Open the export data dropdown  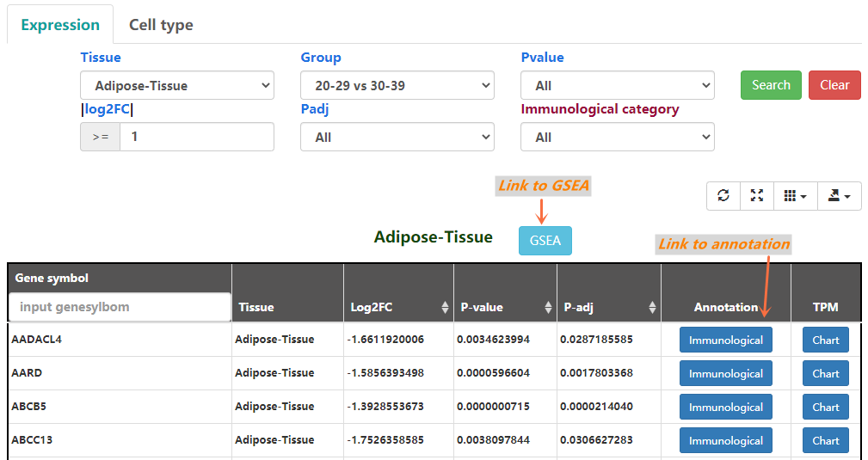point(839,196)
